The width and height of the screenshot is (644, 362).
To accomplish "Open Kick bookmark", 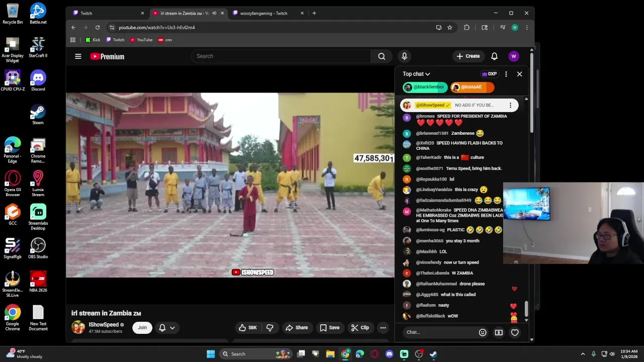I will click(93, 40).
